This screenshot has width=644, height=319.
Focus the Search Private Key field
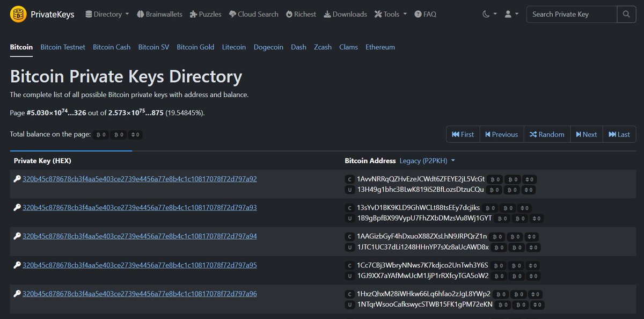(572, 14)
